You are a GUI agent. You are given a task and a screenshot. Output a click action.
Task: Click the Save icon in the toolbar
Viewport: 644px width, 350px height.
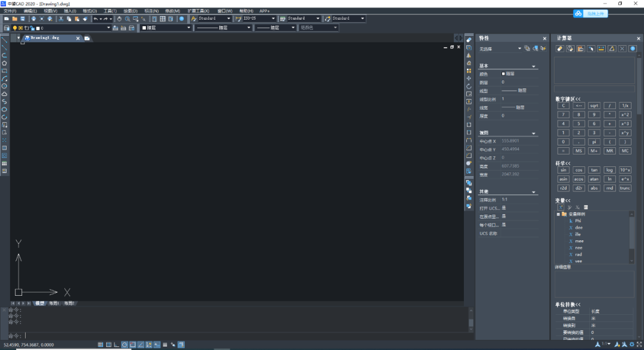pyautogui.click(x=23, y=19)
